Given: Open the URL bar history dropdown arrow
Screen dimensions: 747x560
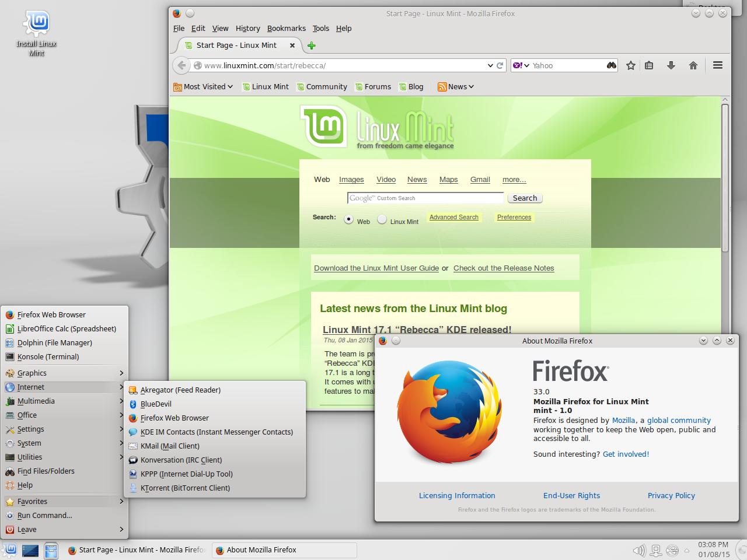Looking at the screenshot, I should [x=490, y=65].
